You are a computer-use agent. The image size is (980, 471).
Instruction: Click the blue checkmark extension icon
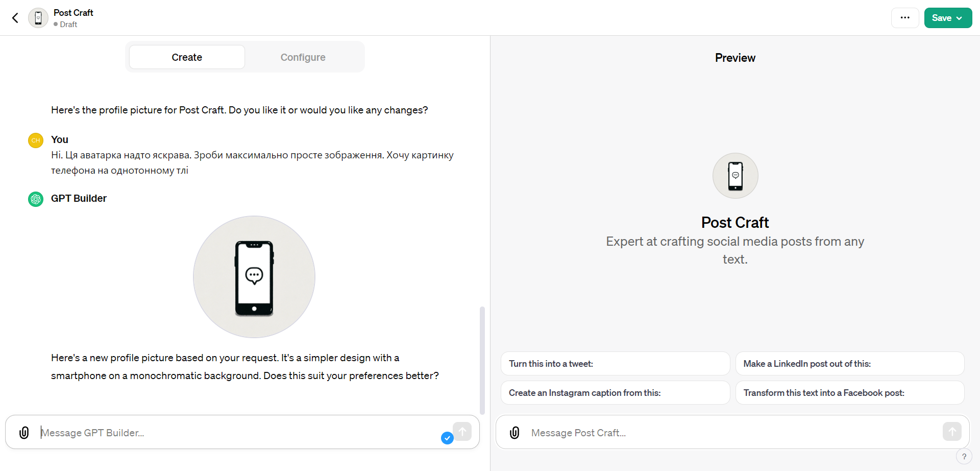coord(447,438)
